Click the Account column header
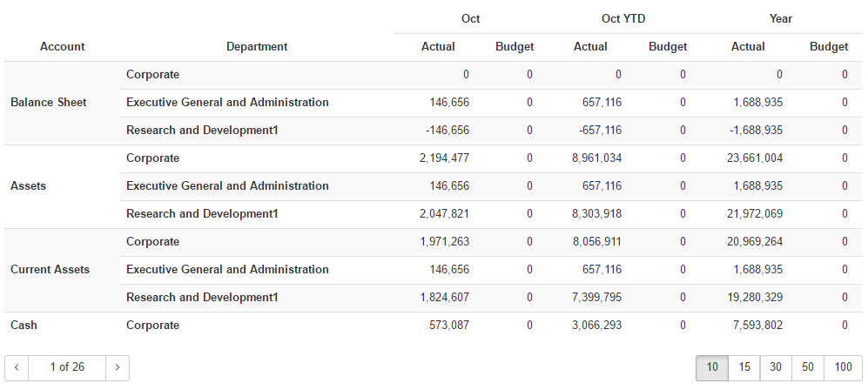The image size is (868, 390). point(63,47)
